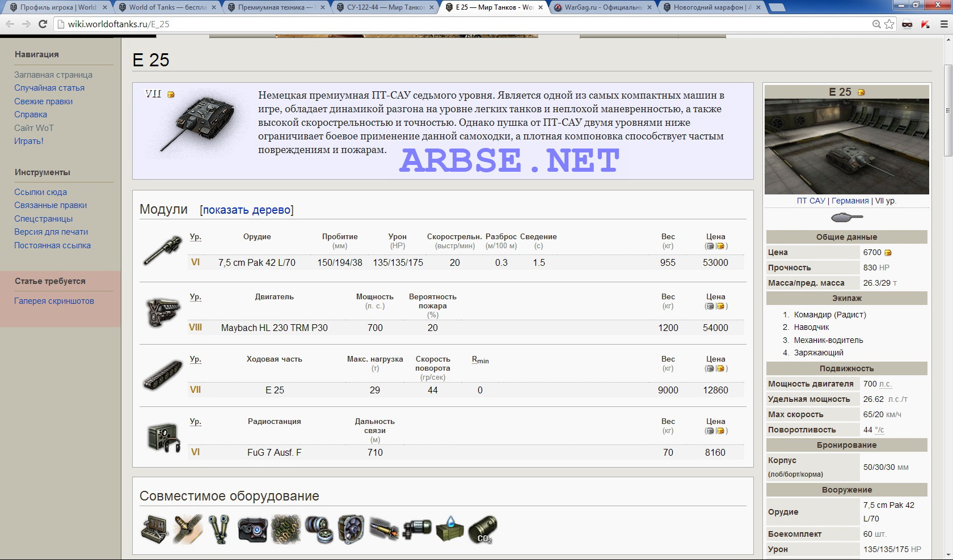The image size is (953, 560).
Task: Select the crate with water drop icon
Action: click(x=450, y=529)
